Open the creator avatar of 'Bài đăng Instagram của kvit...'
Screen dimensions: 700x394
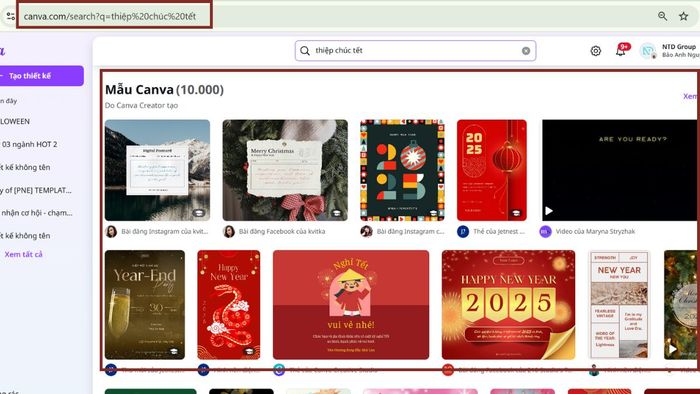pyautogui.click(x=111, y=232)
